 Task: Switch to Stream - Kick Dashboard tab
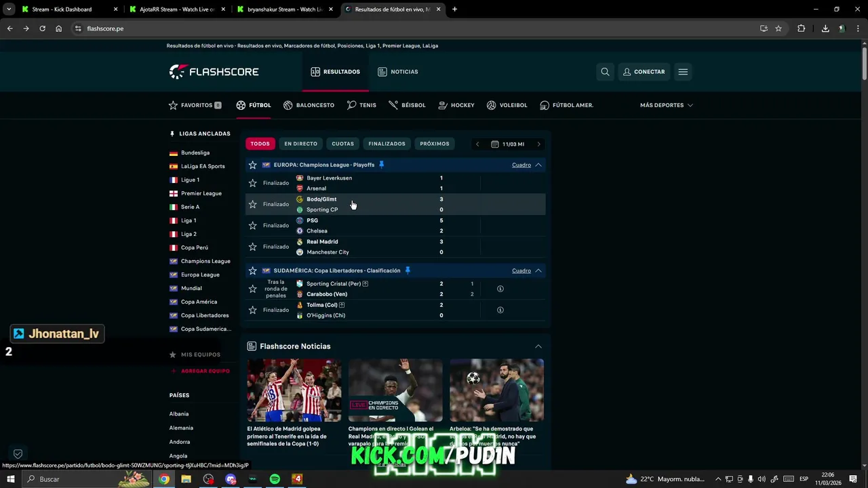click(70, 9)
